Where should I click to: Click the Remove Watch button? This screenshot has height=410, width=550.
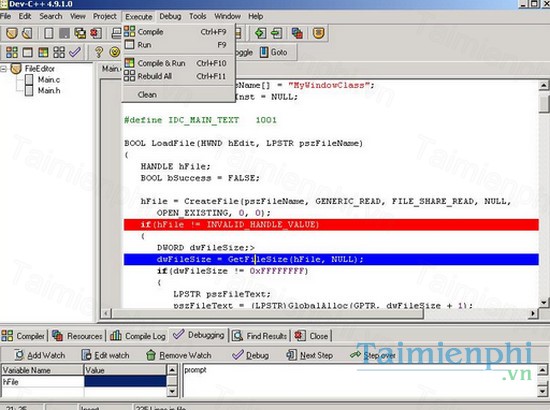[179, 355]
